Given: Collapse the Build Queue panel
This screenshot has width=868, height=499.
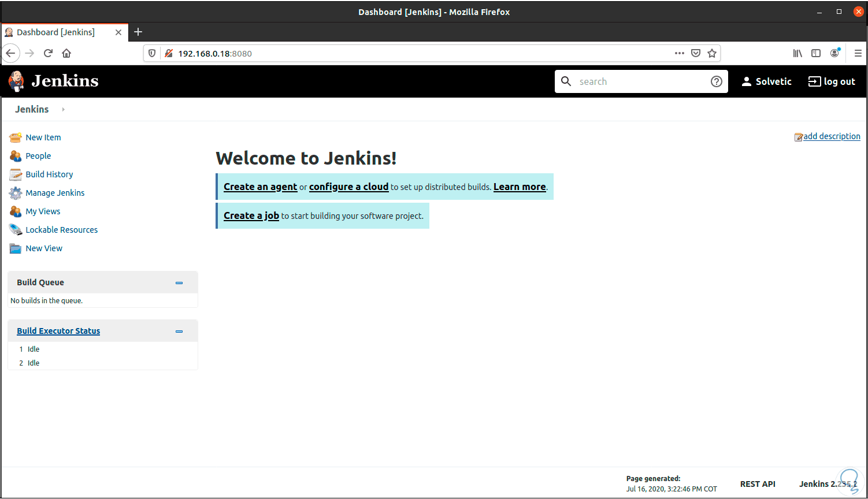Looking at the screenshot, I should 179,283.
